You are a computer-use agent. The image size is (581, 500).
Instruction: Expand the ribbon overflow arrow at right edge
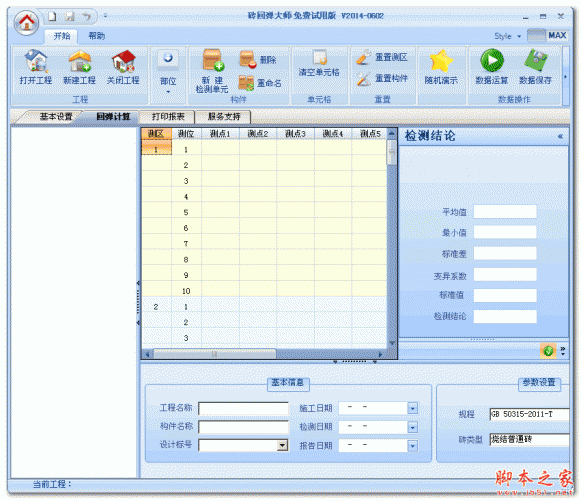point(565,76)
